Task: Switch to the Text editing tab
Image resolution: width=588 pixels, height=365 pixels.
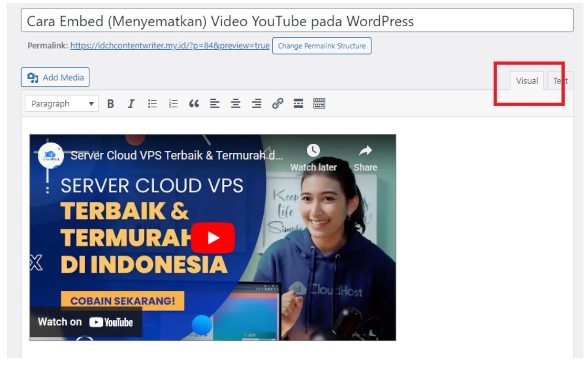Action: point(560,81)
